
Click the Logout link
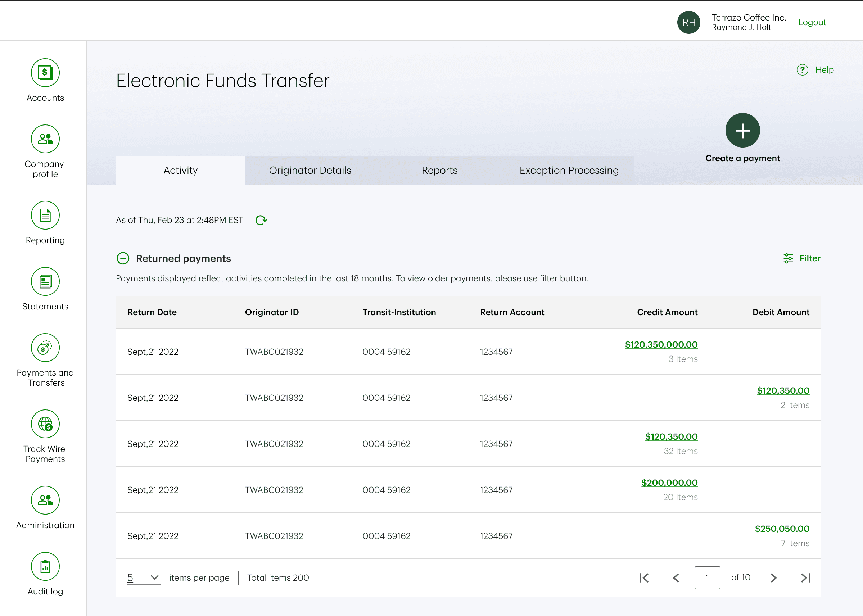pyautogui.click(x=812, y=22)
